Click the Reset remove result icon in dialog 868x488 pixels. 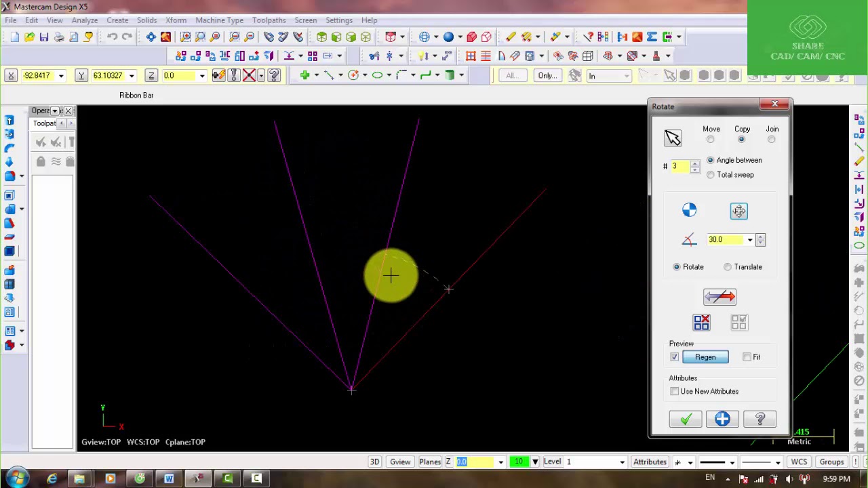[701, 323]
